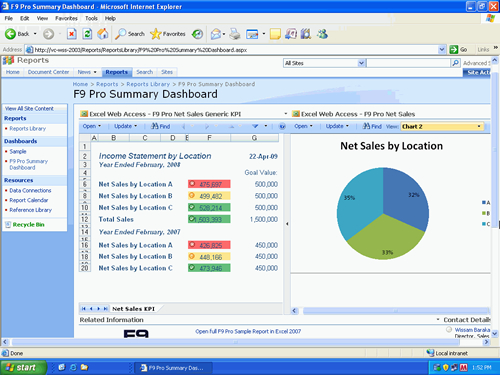The width and height of the screenshot is (500, 375).
Task: Open the address bar dropdown arrow
Action: [x=442, y=50]
